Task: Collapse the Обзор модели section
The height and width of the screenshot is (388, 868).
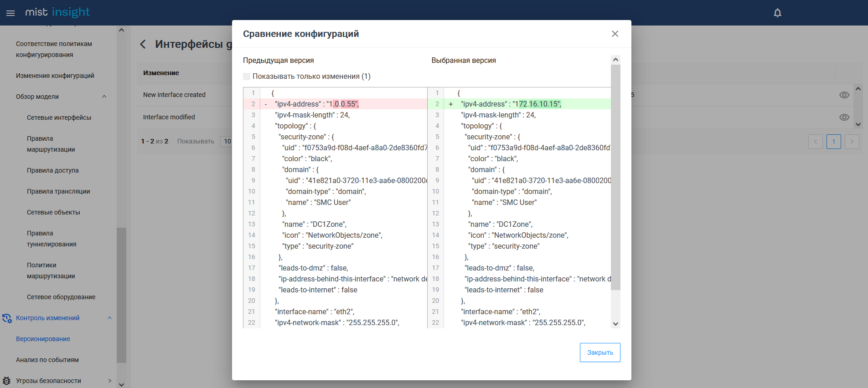Action: [104, 97]
